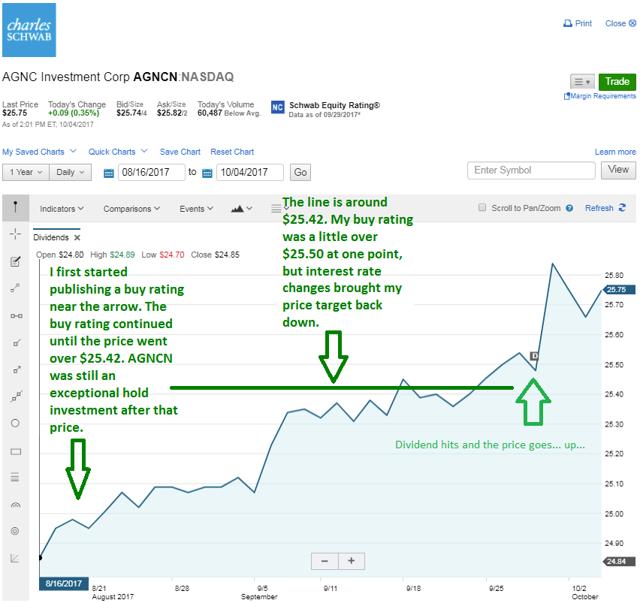This screenshot has height=603, width=640.
Task: Open the Comparisons menu
Action: pyautogui.click(x=131, y=209)
